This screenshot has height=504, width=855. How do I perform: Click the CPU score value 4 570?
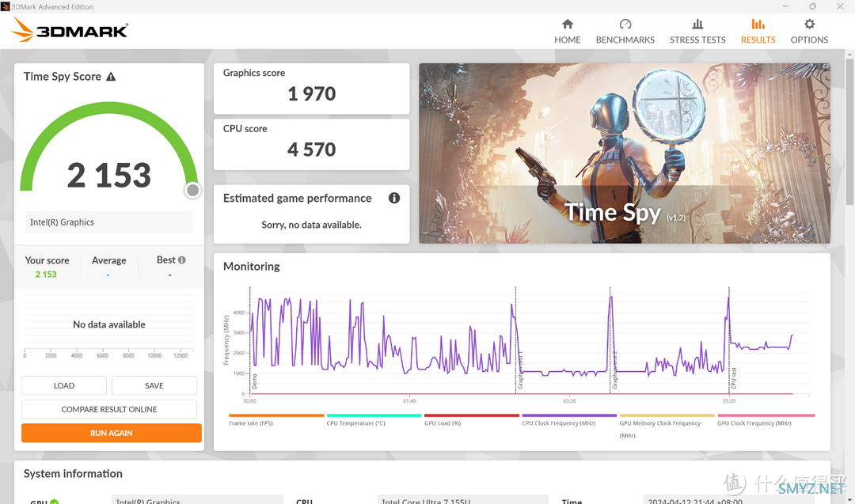[x=311, y=150]
